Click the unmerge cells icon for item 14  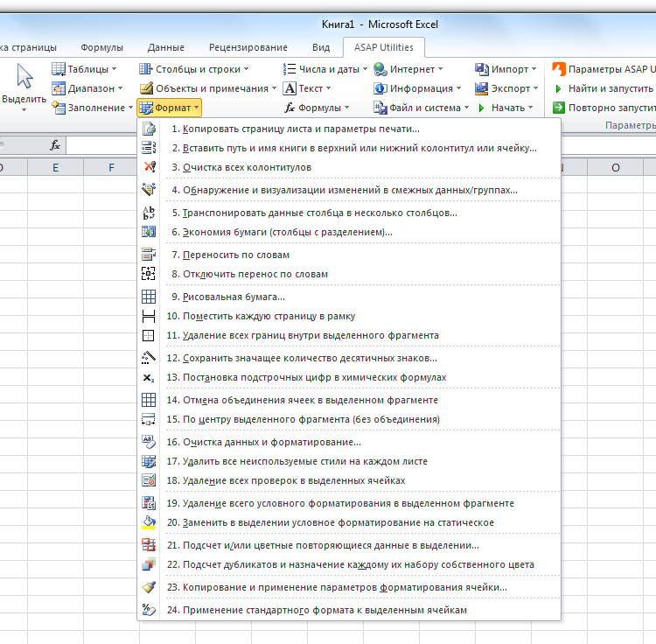pos(149,400)
